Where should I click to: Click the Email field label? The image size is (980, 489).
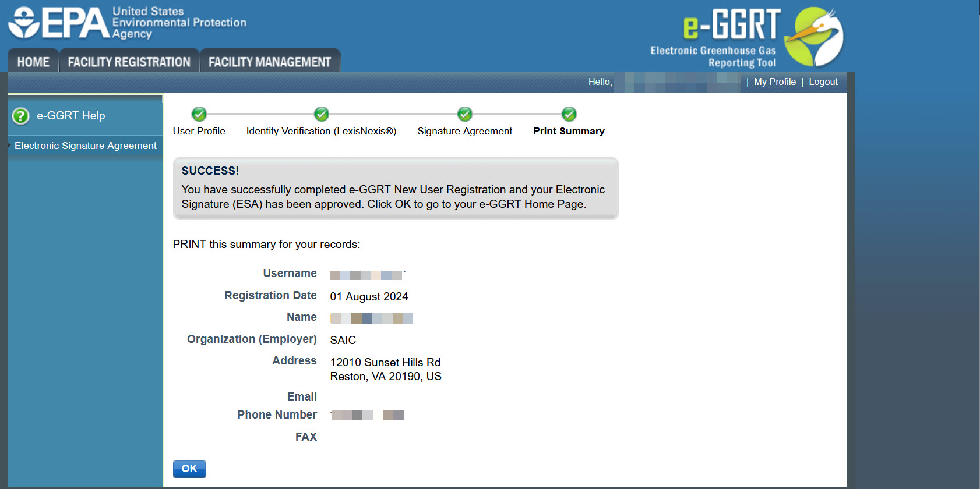(302, 397)
